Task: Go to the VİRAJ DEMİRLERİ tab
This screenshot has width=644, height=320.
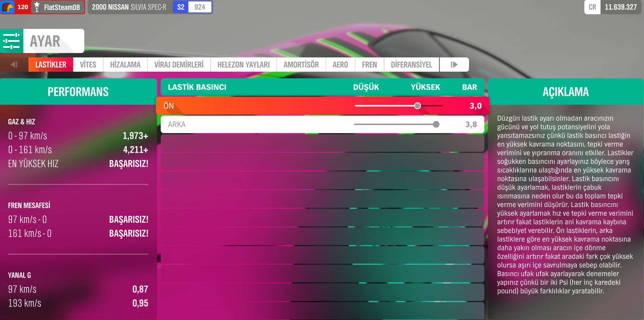Action: click(x=179, y=65)
